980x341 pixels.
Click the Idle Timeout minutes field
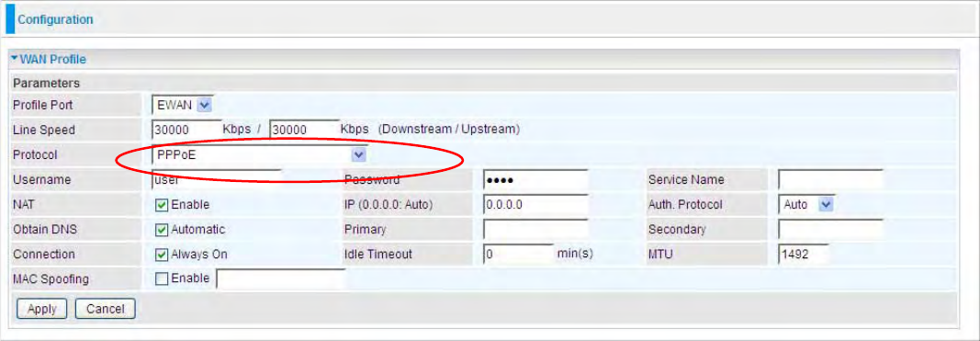point(519,255)
